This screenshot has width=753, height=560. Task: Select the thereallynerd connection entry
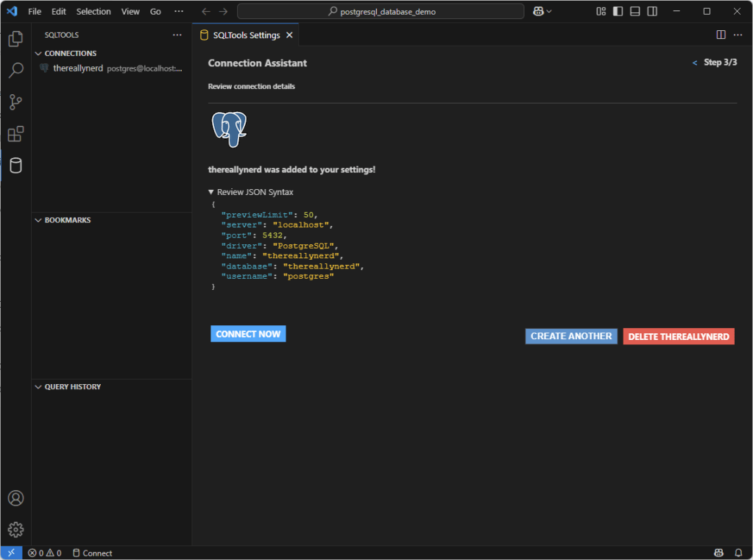point(78,68)
